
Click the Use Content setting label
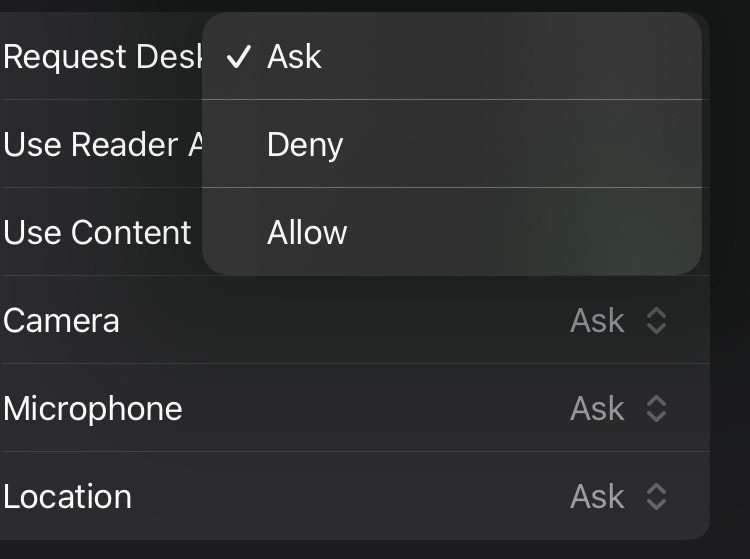click(97, 233)
